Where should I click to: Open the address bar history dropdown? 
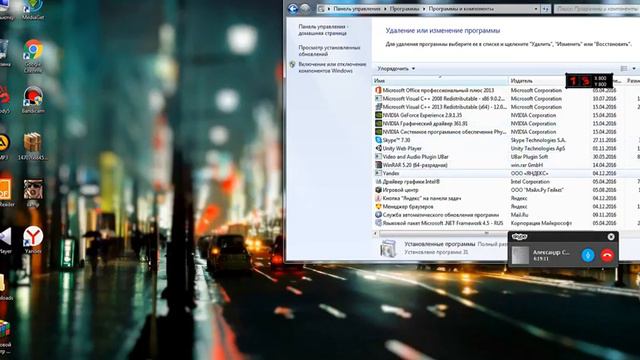pos(536,9)
